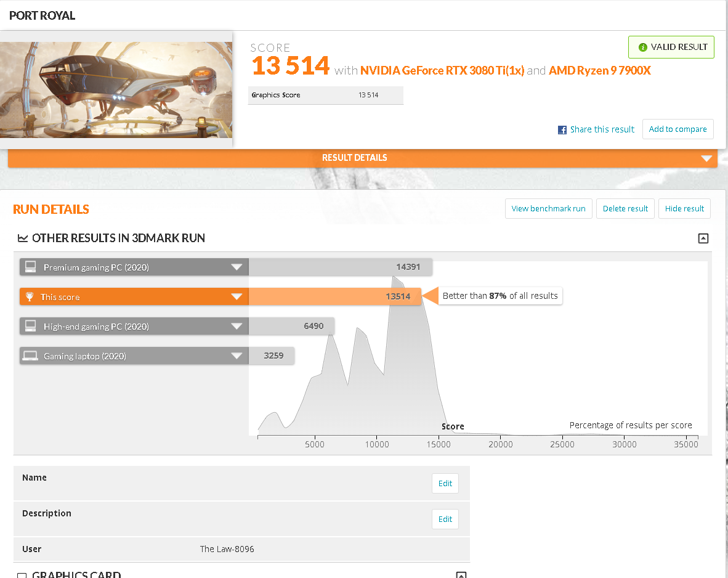Viewport: 728px width, 578px height.
Task: Click the green info icon in VALID RESULT badge
Action: click(x=642, y=47)
